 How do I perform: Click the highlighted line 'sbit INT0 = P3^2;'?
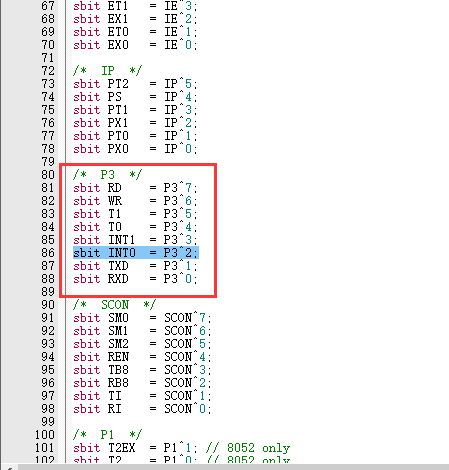(136, 253)
